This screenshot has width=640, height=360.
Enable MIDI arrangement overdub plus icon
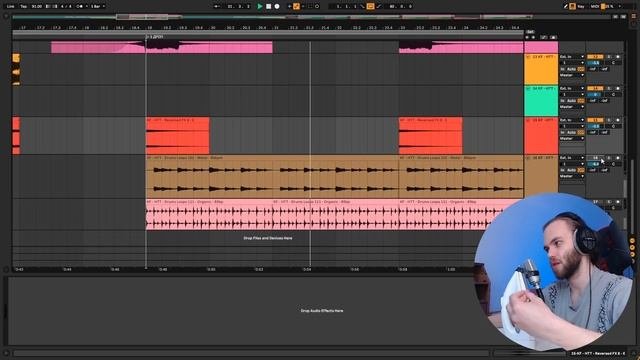click(289, 6)
